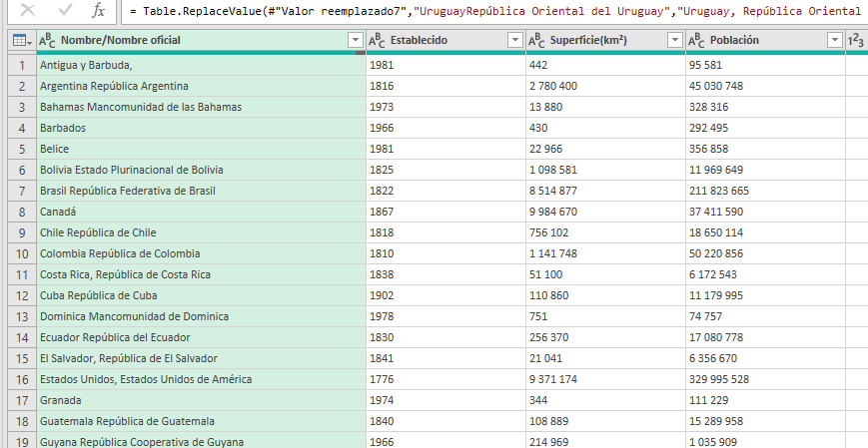
Task: Select the Cuba Establecido cell 1902
Action: click(444, 295)
